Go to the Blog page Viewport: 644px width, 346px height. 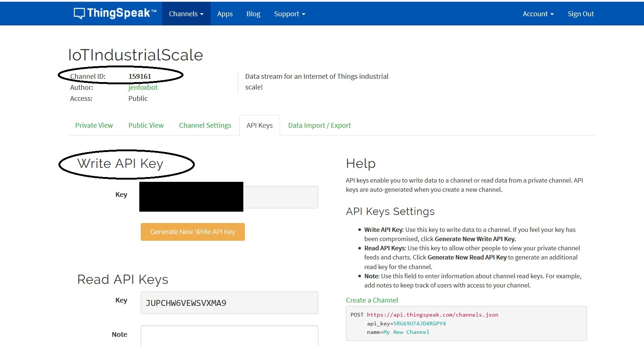pos(253,14)
